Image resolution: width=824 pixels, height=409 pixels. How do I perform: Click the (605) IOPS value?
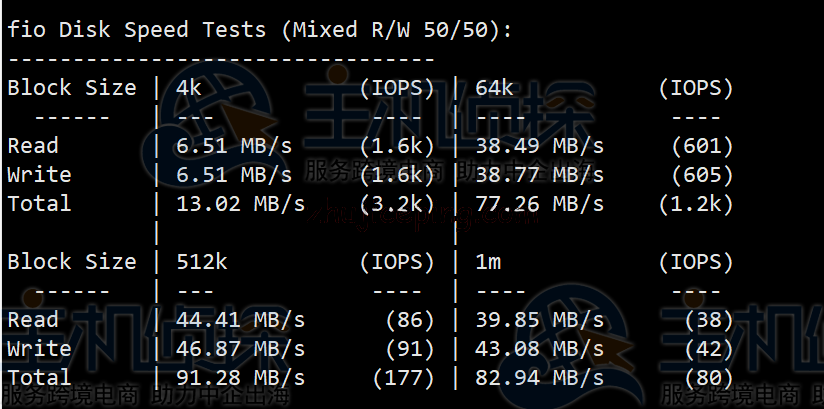pos(703,175)
